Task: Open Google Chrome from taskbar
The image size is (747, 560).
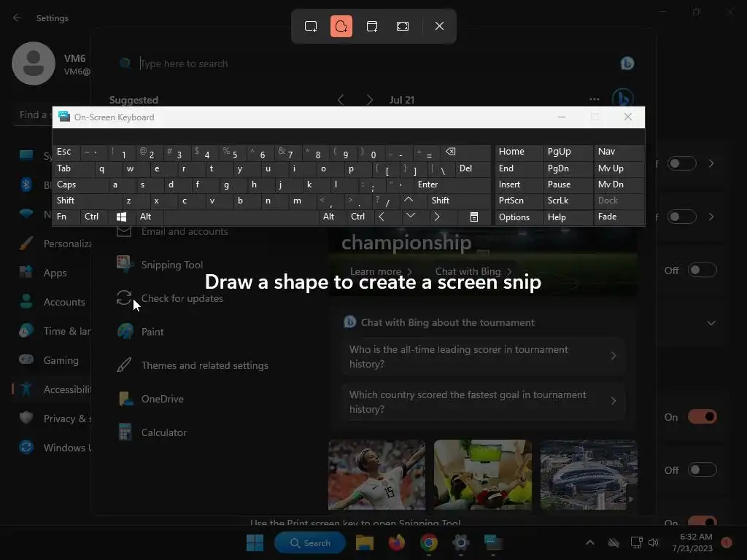Action: (429, 542)
